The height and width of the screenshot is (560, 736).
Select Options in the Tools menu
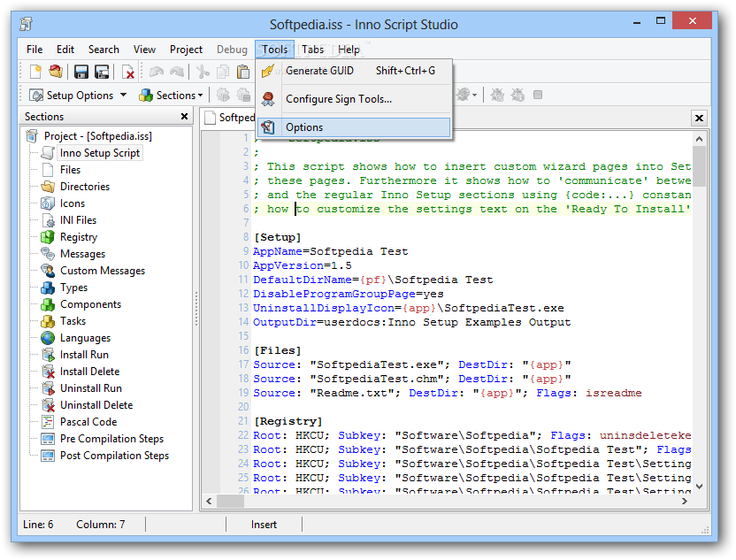click(354, 127)
